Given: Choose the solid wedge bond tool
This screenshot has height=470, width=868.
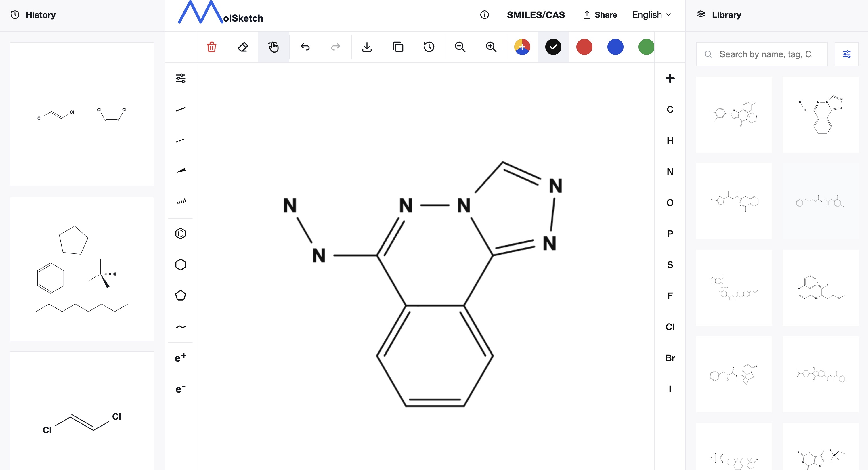Looking at the screenshot, I should (181, 171).
